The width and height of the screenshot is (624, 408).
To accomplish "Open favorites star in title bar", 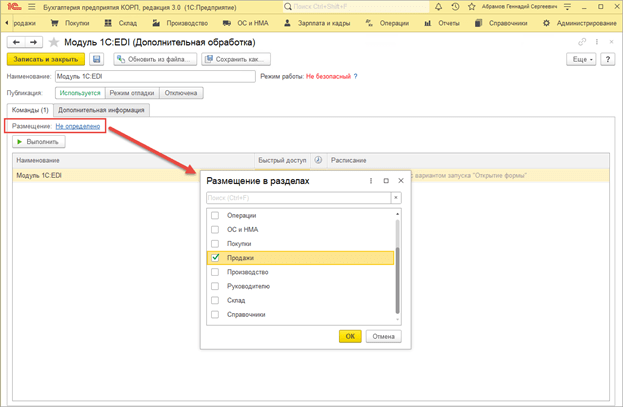I will tap(472, 7).
